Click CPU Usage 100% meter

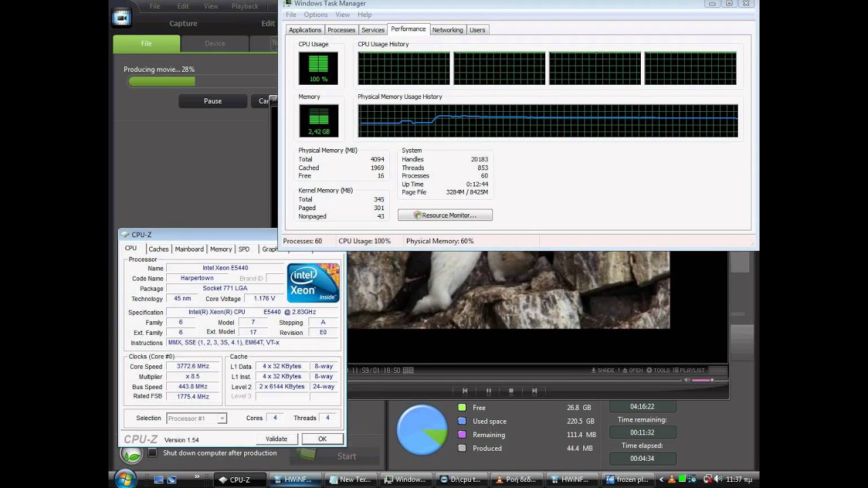318,68
